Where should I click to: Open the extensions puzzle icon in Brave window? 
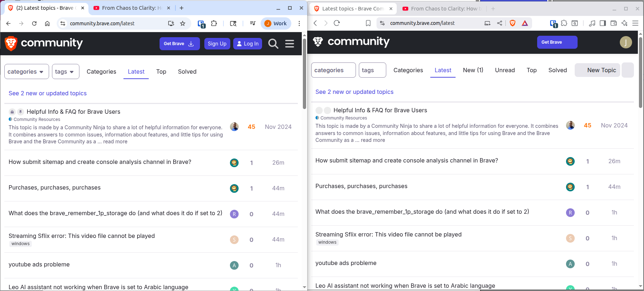pyautogui.click(x=564, y=23)
